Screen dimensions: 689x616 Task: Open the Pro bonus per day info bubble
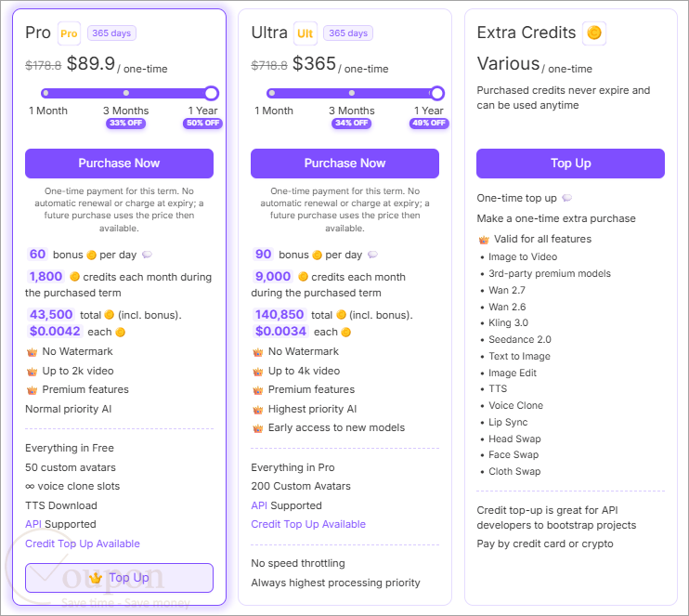(148, 255)
